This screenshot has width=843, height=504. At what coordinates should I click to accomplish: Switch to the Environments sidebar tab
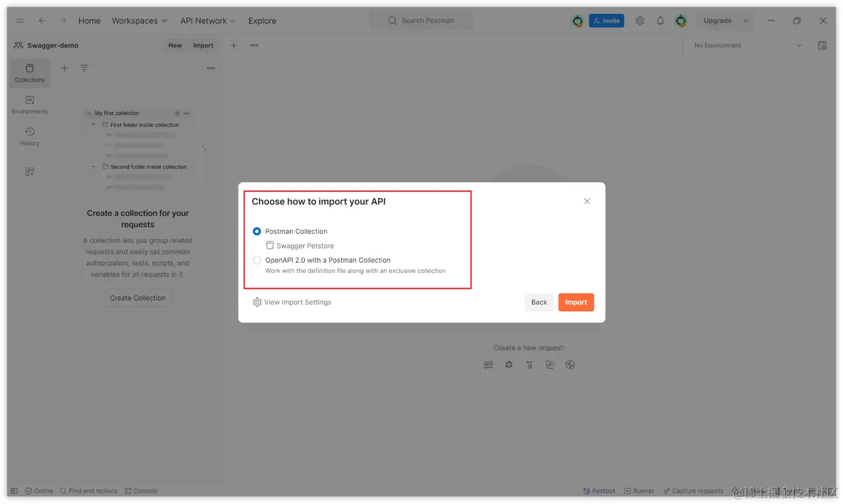click(30, 105)
